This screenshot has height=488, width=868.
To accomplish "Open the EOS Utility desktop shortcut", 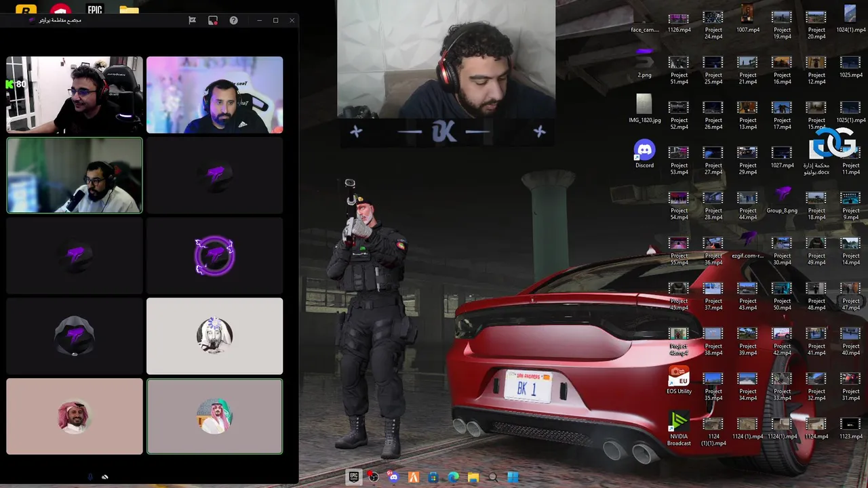I will click(x=679, y=380).
